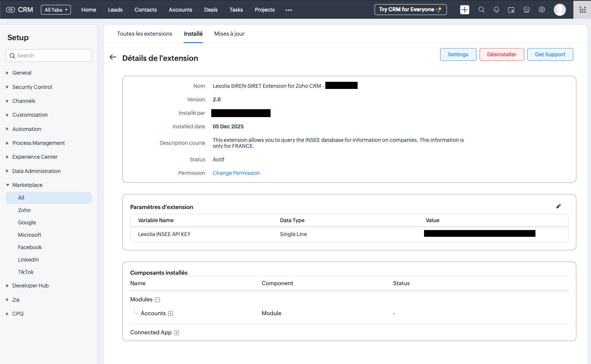This screenshot has height=364, width=591.
Task: Expand the Accounts plus box
Action: pyautogui.click(x=171, y=313)
